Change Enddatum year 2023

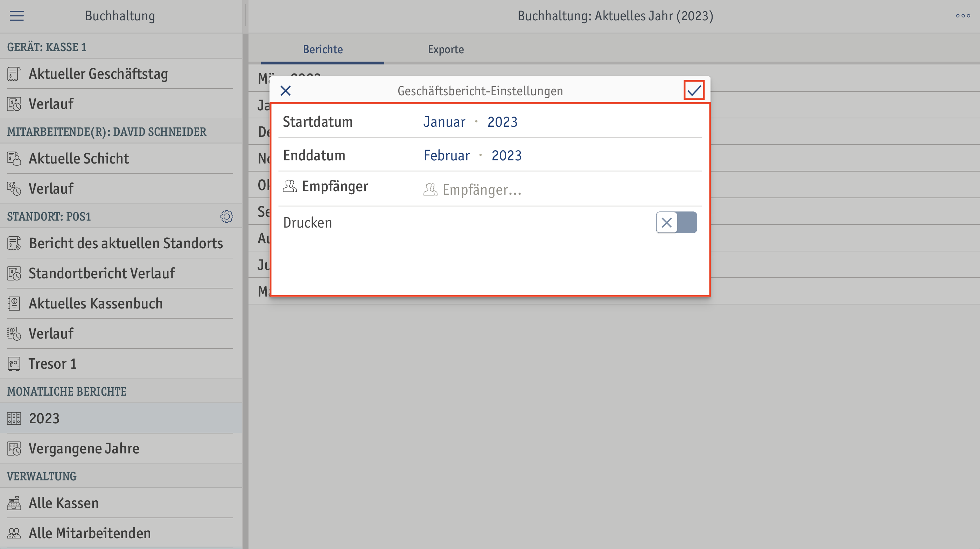click(x=506, y=155)
